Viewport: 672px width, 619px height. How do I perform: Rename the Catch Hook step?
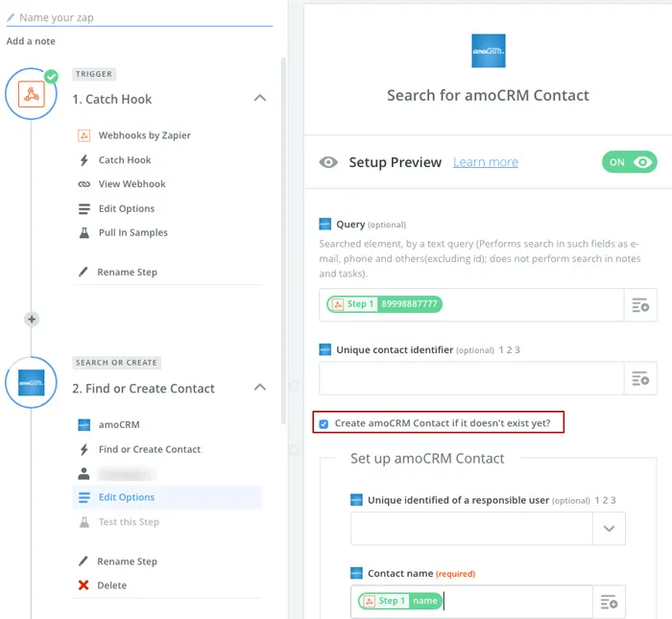pos(127,272)
